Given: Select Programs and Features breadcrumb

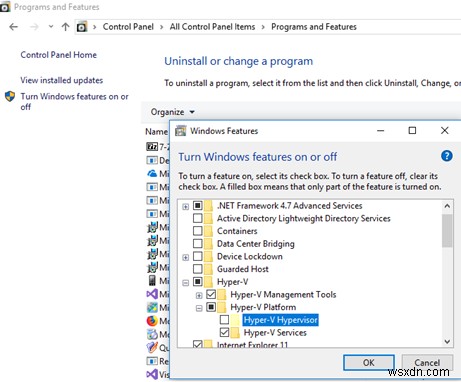Looking at the screenshot, I should pyautogui.click(x=314, y=27).
